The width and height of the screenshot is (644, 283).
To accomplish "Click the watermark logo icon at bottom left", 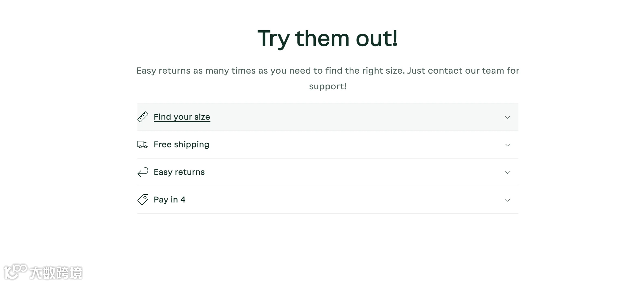I will click(x=15, y=272).
